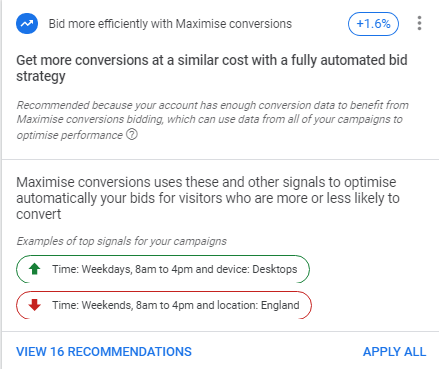Open View 16 Recommendations link
Screen dimensions: 439x369
pos(104,352)
